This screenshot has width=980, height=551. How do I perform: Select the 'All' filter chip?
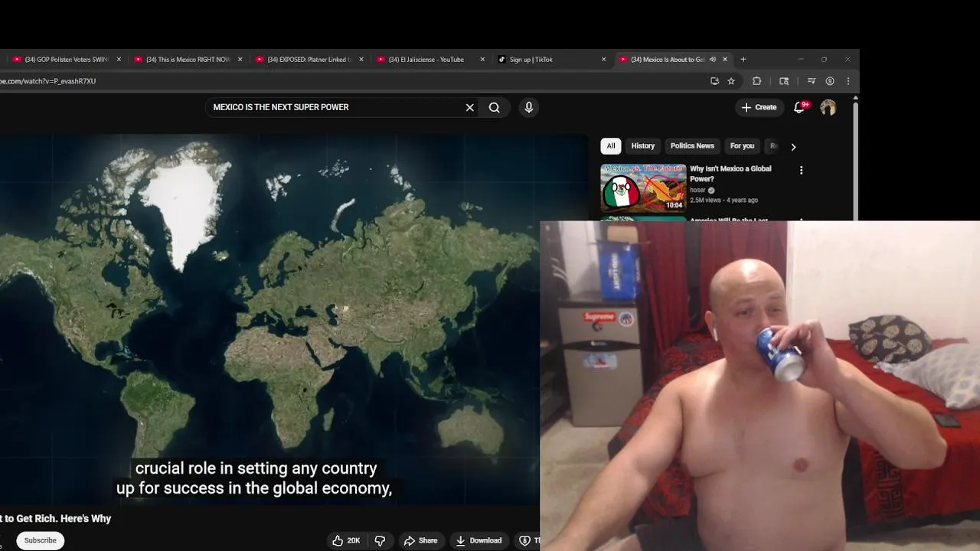610,146
